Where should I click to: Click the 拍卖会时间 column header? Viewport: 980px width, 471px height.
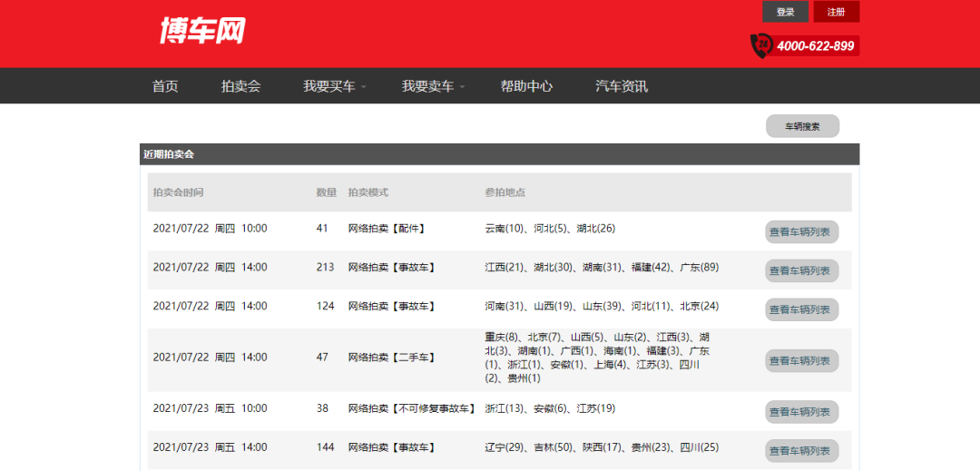(x=178, y=192)
